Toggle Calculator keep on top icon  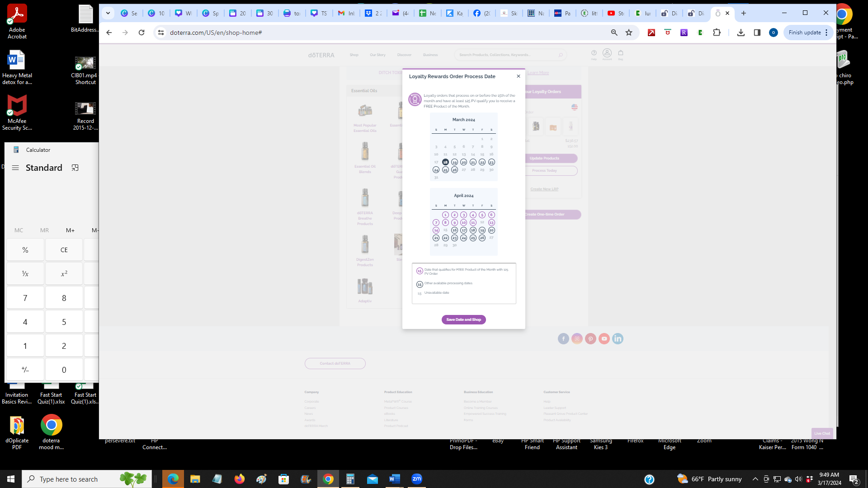75,168
